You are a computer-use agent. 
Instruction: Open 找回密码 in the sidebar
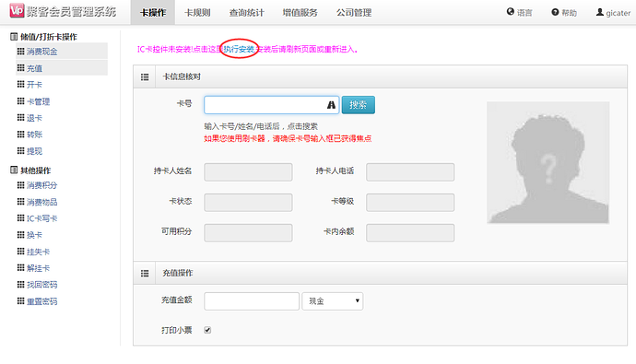coord(42,285)
